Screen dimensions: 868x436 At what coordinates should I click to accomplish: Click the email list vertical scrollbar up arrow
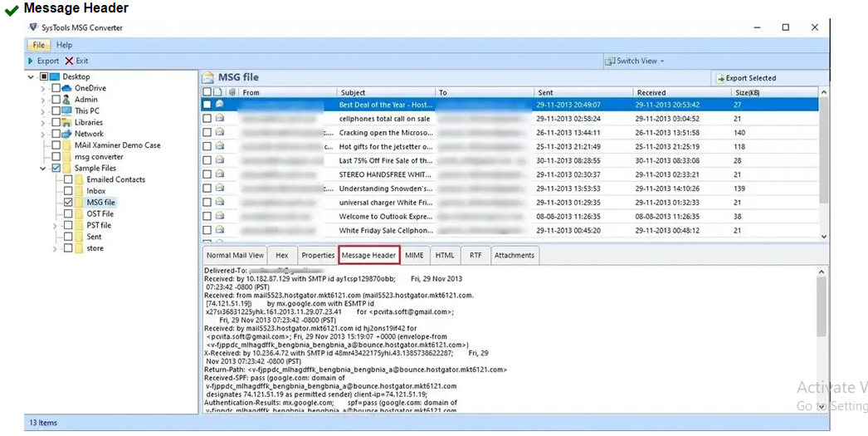coord(824,92)
